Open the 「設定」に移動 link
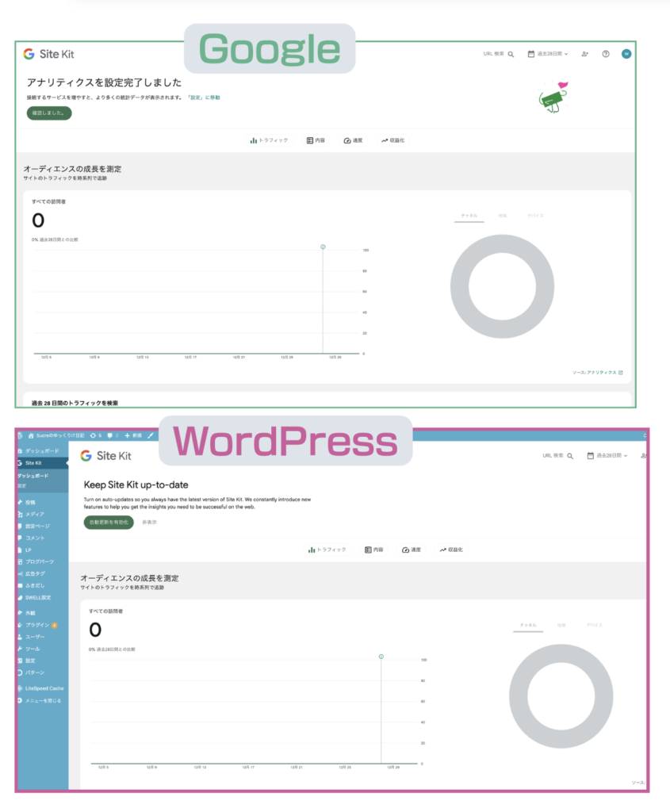670x812 pixels. pos(204,98)
